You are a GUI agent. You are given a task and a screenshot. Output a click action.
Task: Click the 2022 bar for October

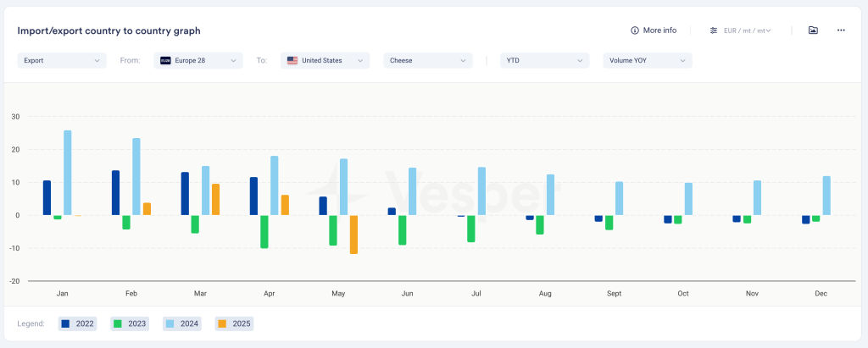tap(668, 219)
